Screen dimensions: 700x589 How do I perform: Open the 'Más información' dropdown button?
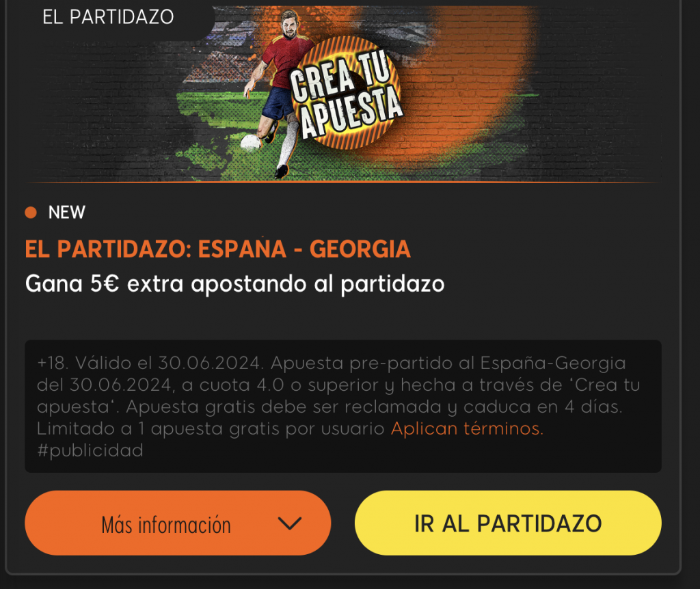pos(178,523)
